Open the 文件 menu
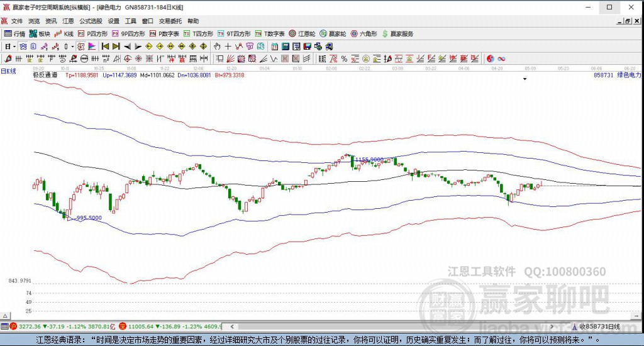644x346 pixels. pyautogui.click(x=17, y=21)
